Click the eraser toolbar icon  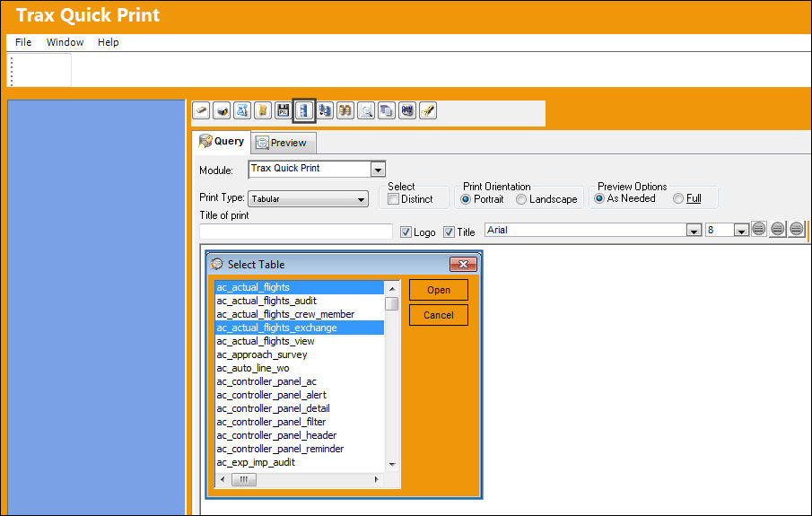(201, 110)
